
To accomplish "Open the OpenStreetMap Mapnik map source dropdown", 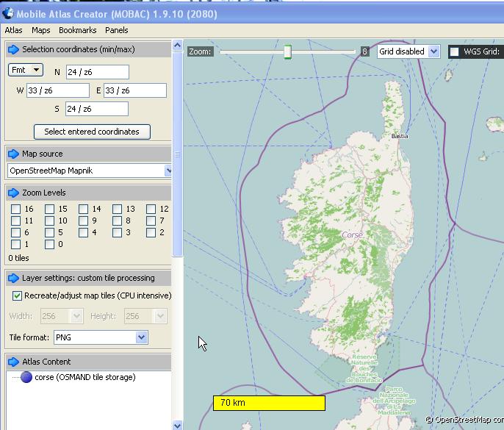I will tap(89, 171).
